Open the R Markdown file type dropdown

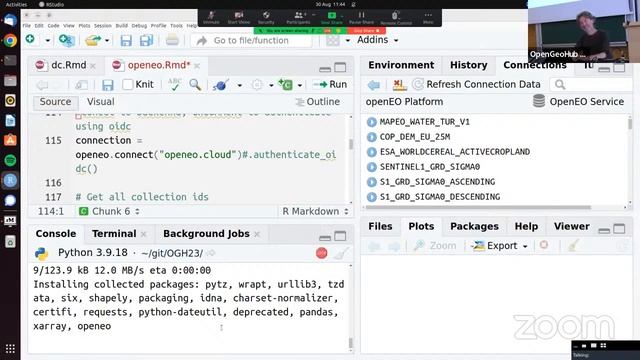coord(316,211)
